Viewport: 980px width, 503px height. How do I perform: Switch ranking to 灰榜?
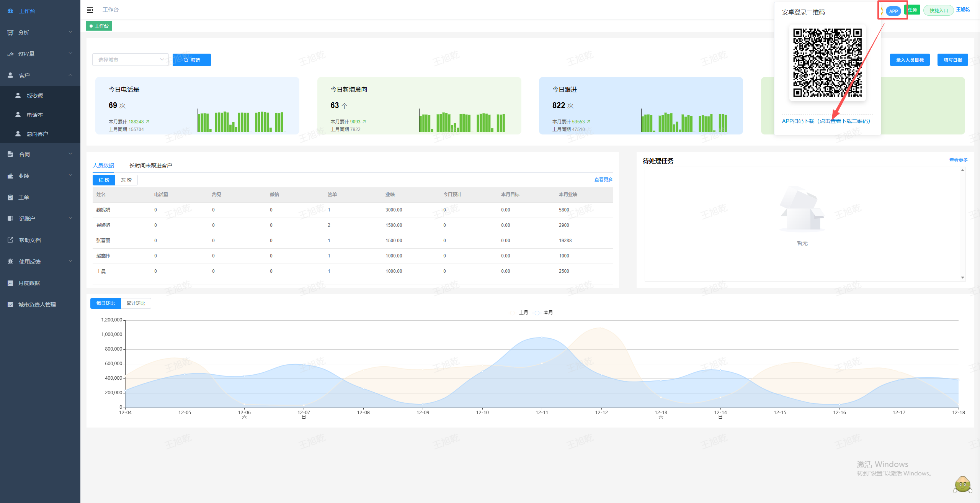pyautogui.click(x=126, y=180)
